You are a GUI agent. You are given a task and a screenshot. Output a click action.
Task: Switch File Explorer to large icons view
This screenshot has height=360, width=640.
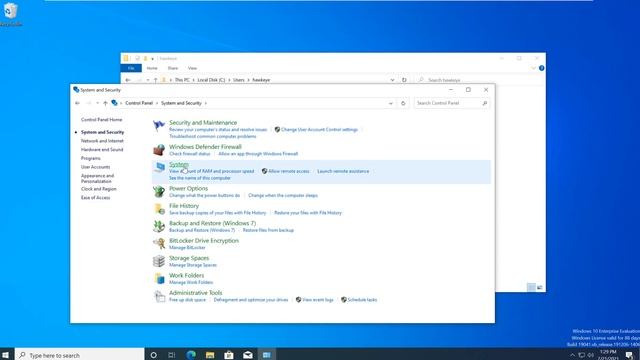click(x=540, y=287)
